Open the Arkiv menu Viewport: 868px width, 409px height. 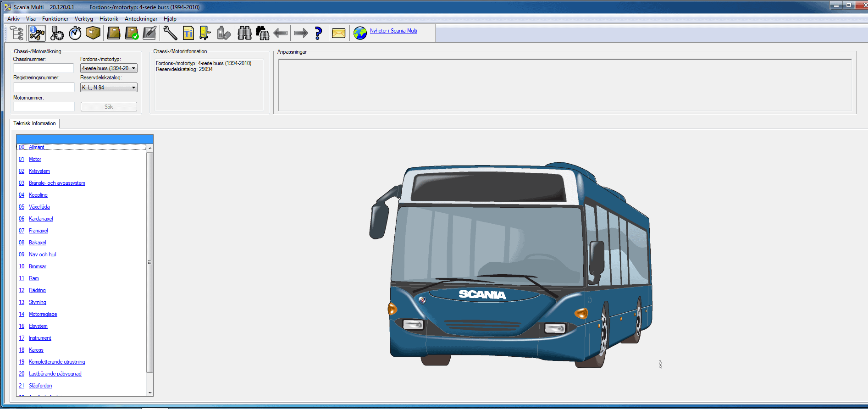(x=13, y=19)
